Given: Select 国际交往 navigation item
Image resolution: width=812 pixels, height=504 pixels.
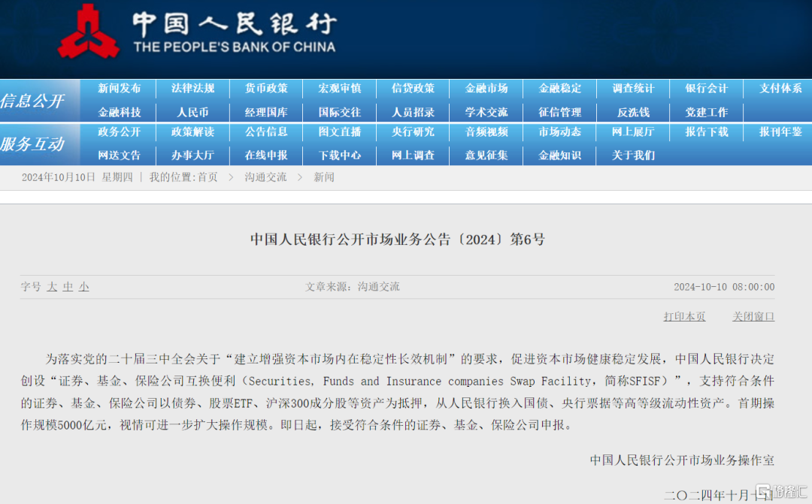Looking at the screenshot, I should (340, 112).
